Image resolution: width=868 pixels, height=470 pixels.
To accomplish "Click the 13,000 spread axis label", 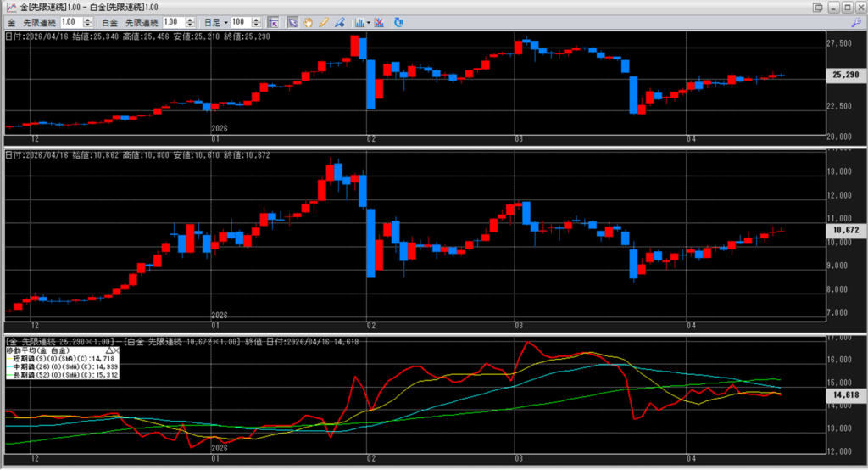I will (839, 428).
